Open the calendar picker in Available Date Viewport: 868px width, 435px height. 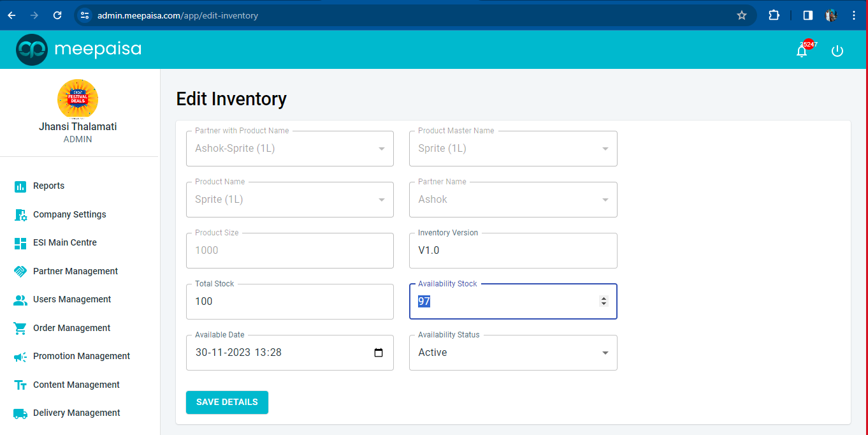coord(379,353)
